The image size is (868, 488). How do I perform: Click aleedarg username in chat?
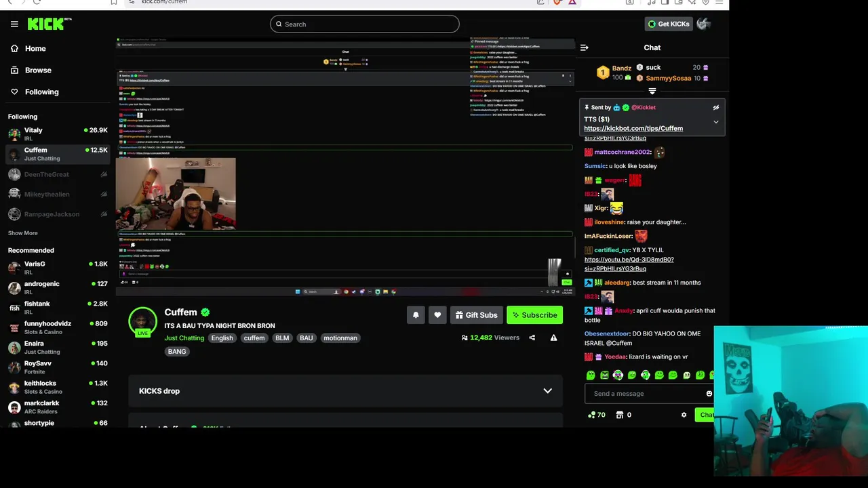pos(616,283)
